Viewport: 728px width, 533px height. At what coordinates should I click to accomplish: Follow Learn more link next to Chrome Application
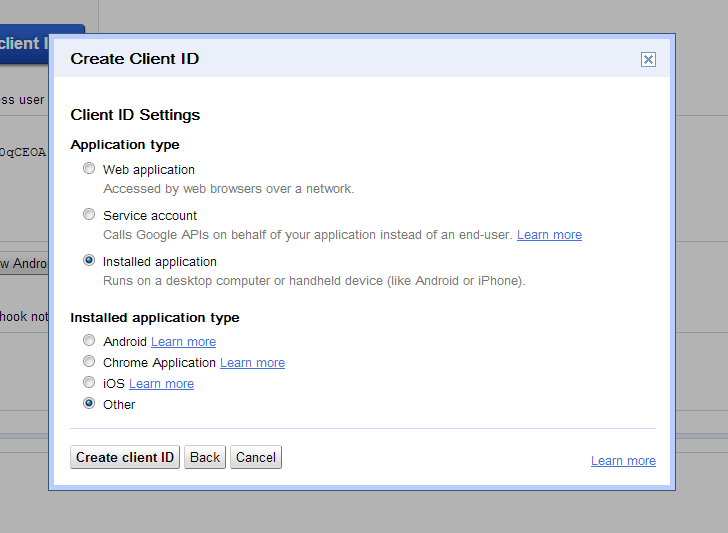(252, 363)
